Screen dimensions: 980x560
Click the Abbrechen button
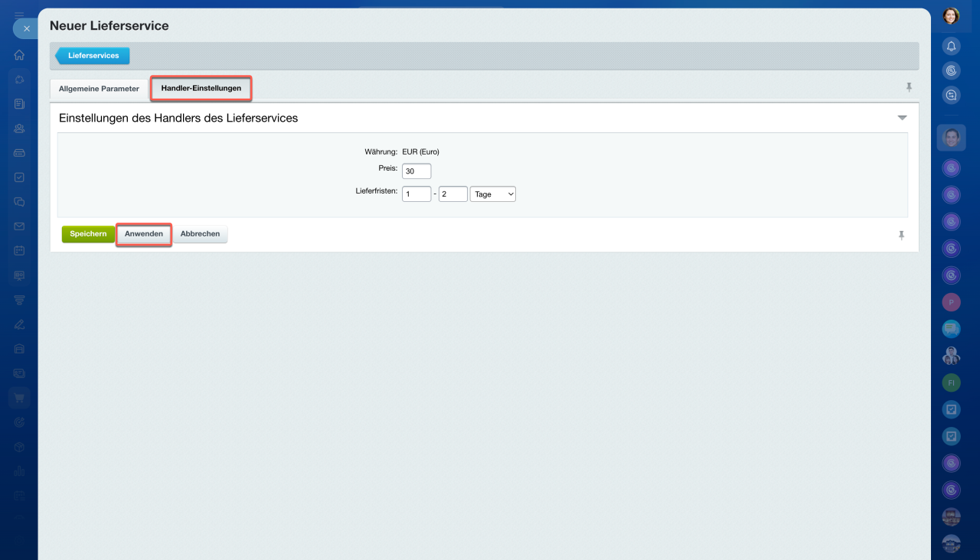pos(200,234)
